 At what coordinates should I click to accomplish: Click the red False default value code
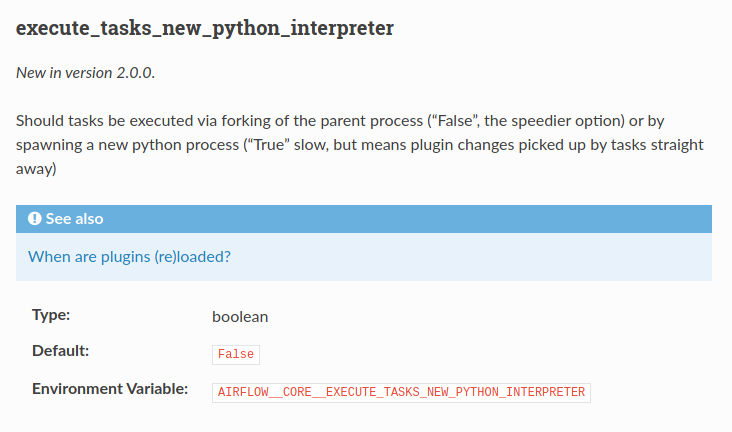[236, 354]
